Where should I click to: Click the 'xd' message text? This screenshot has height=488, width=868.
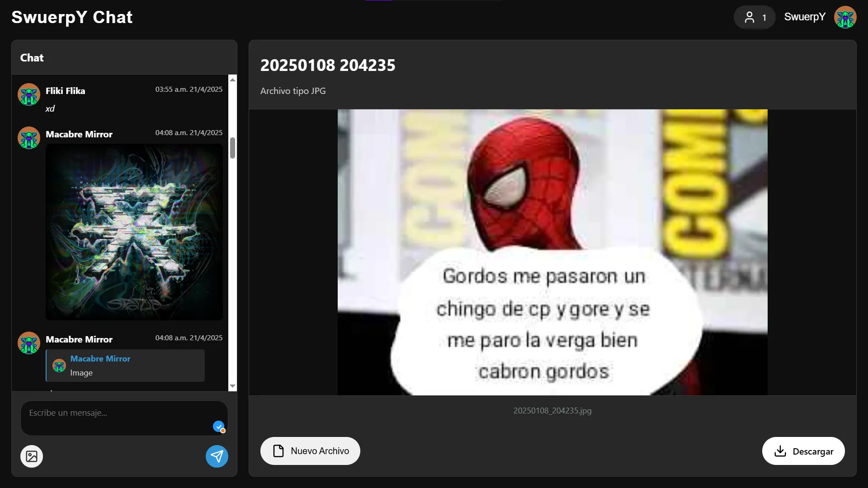click(50, 108)
